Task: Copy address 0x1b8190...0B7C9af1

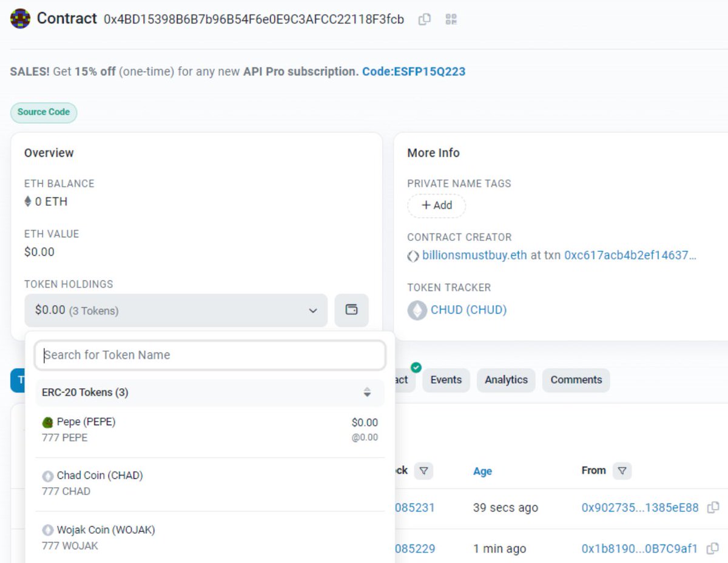Action: [x=713, y=548]
